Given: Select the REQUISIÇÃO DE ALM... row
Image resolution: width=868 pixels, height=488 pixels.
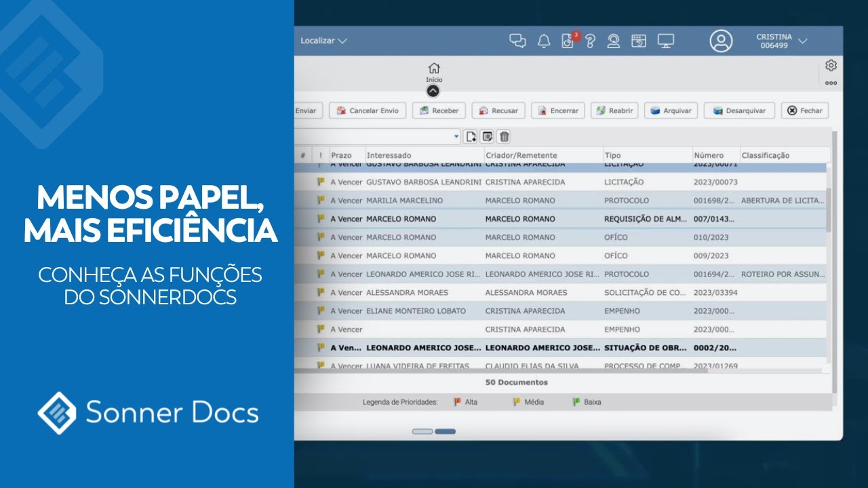Looking at the screenshot, I should click(560, 219).
